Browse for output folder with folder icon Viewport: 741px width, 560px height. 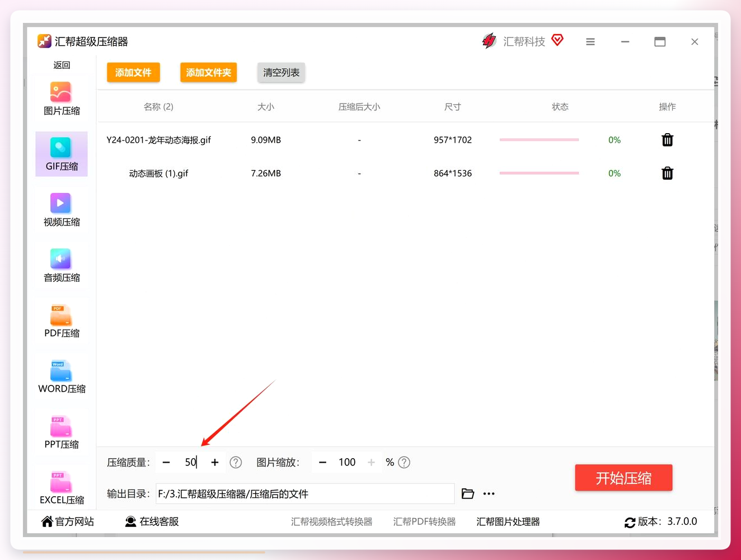(x=468, y=493)
